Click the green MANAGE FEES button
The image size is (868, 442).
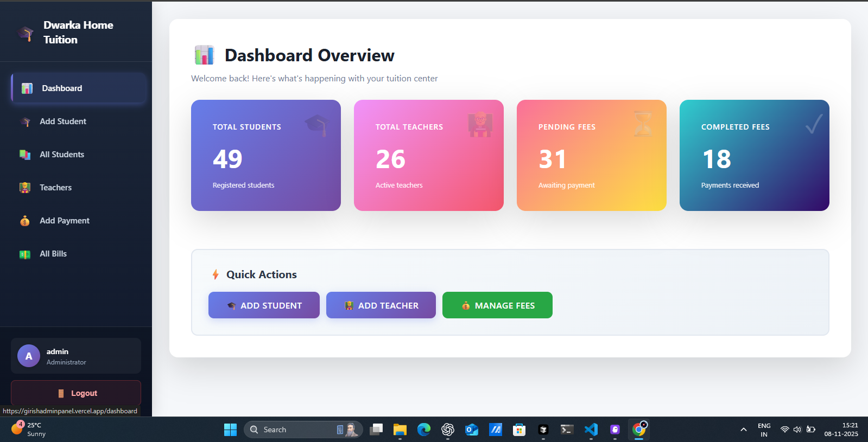pyautogui.click(x=497, y=305)
